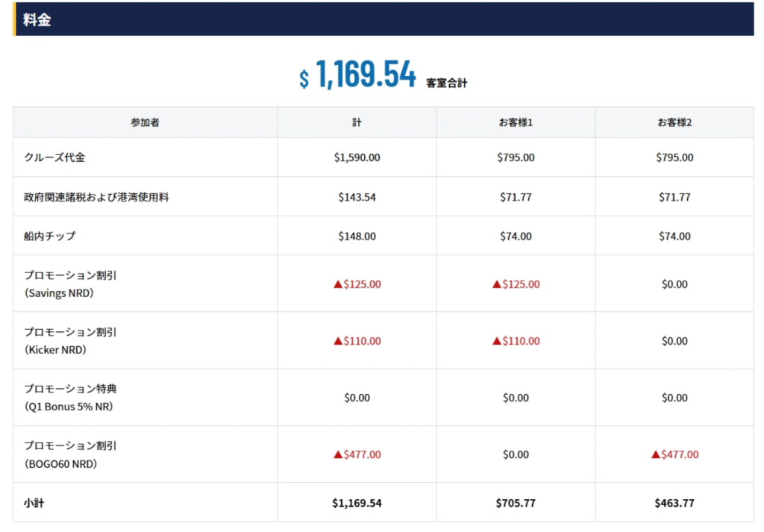
Task: Select the 船内チップ row label
Action: pos(50,236)
